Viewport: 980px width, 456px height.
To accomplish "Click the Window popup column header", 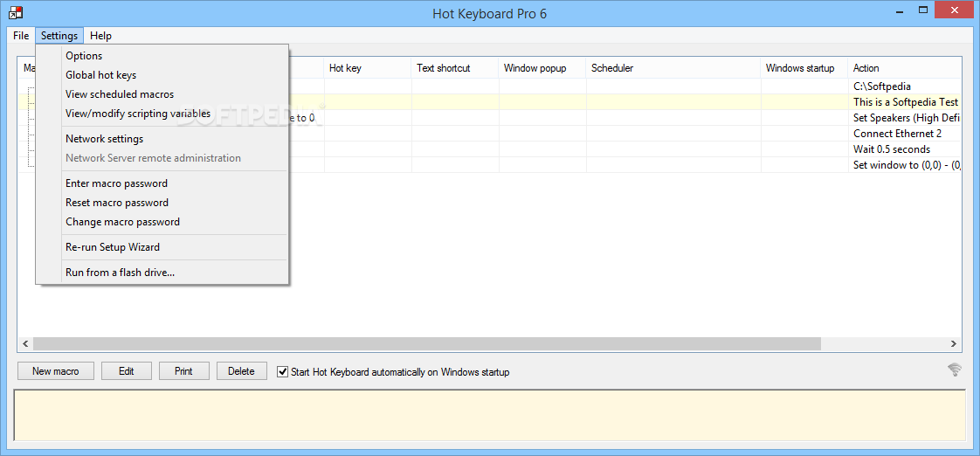I will [x=542, y=68].
